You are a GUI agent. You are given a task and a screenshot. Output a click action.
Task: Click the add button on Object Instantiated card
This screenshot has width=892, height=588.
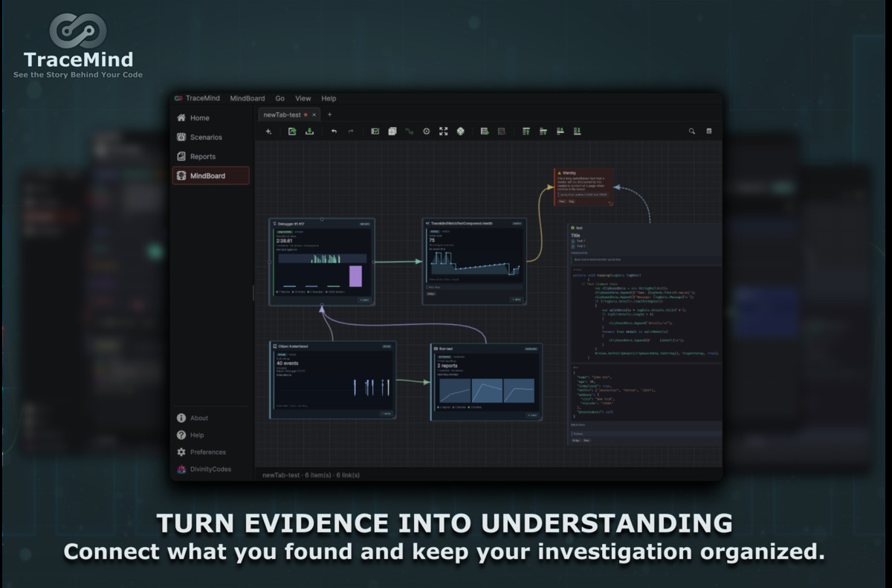click(385, 413)
